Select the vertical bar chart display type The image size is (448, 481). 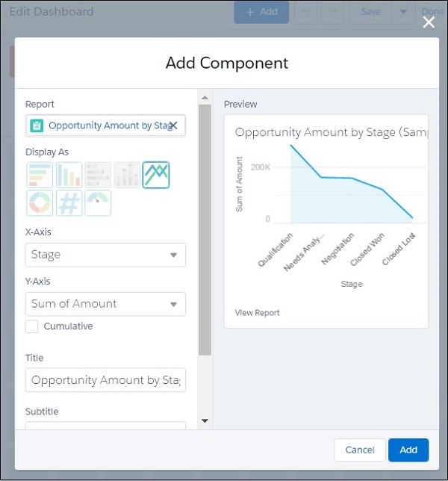69,175
